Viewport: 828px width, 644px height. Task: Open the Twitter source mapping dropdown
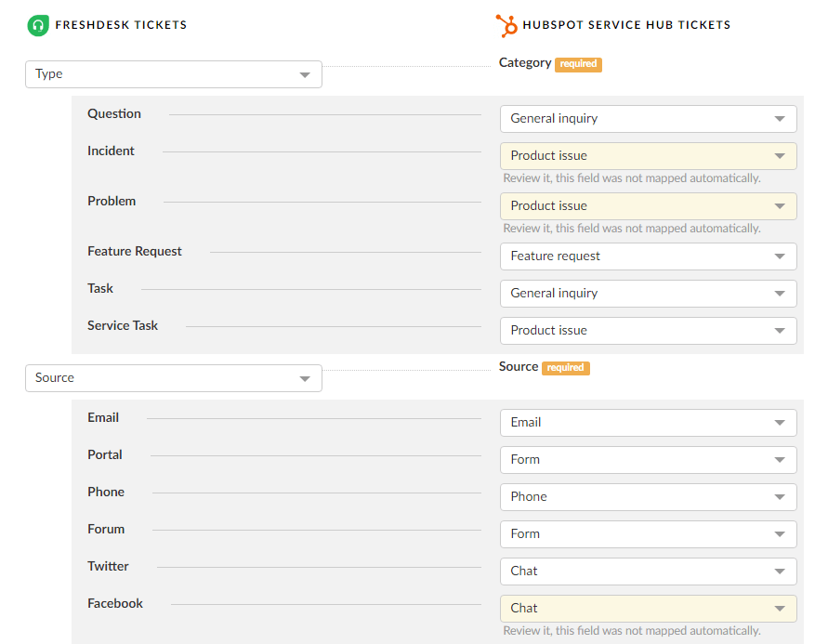coord(649,572)
